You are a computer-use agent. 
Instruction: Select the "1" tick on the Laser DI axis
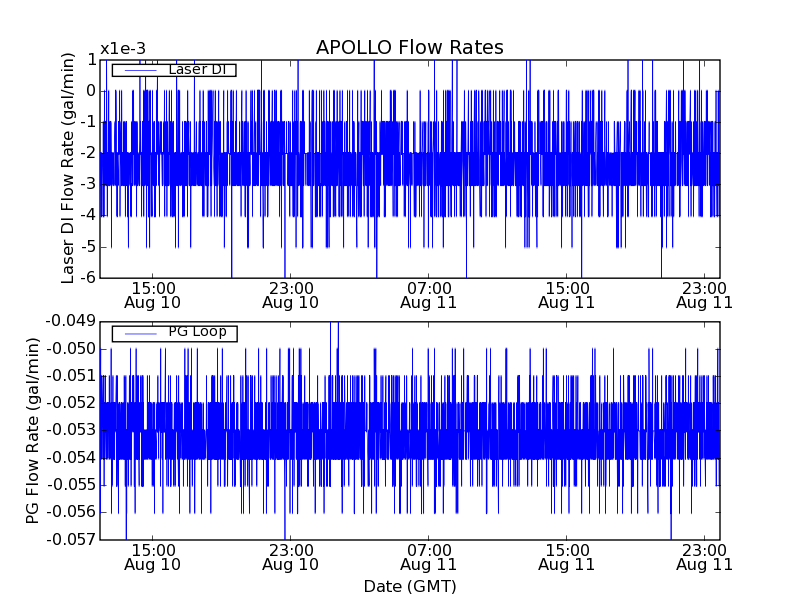[92, 60]
